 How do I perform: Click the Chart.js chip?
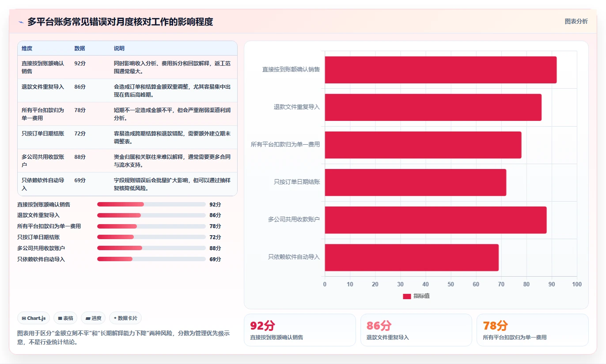pos(34,318)
